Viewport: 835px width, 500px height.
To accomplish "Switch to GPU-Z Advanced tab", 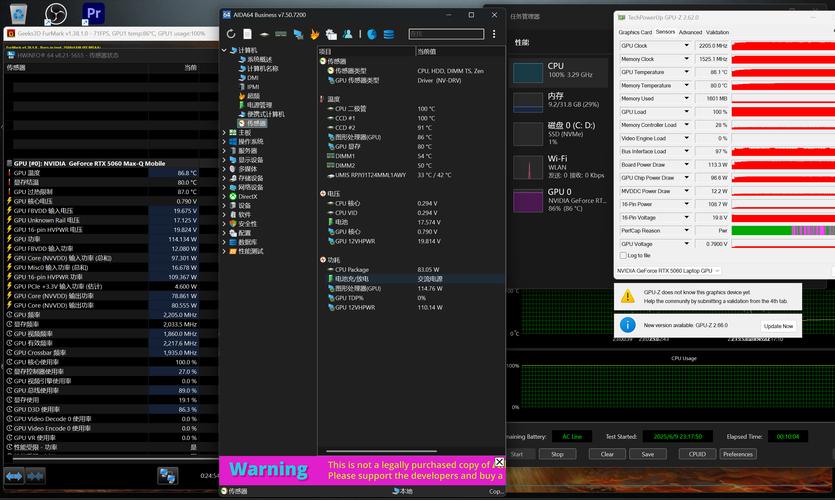I will (x=690, y=32).
